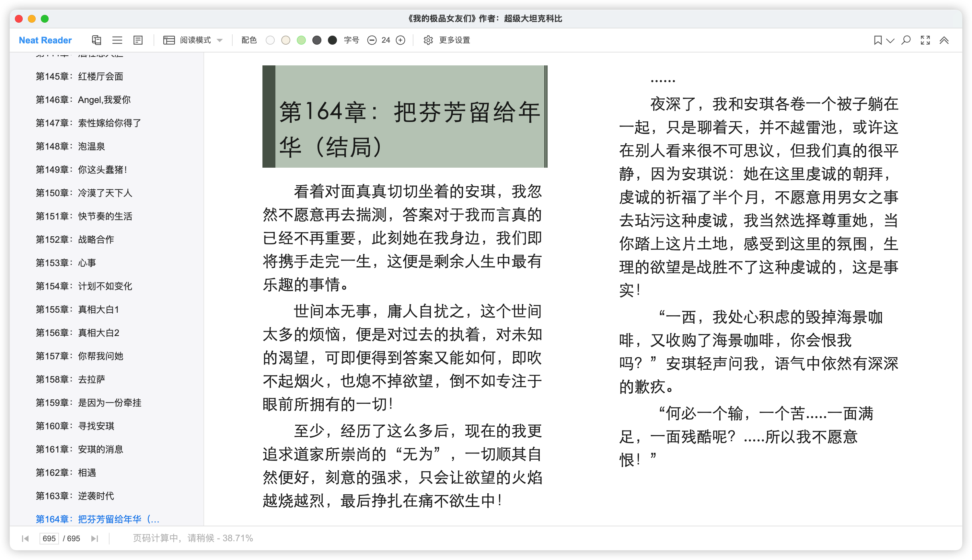Viewport: 972px width, 560px height.
Task: Collapse toolbar with double-chevron up icon
Action: (x=944, y=40)
